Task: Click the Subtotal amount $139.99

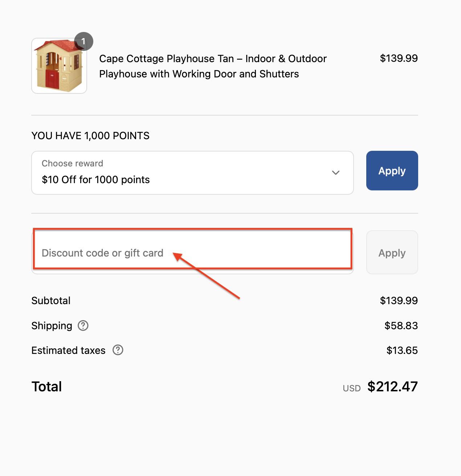Action: click(399, 300)
